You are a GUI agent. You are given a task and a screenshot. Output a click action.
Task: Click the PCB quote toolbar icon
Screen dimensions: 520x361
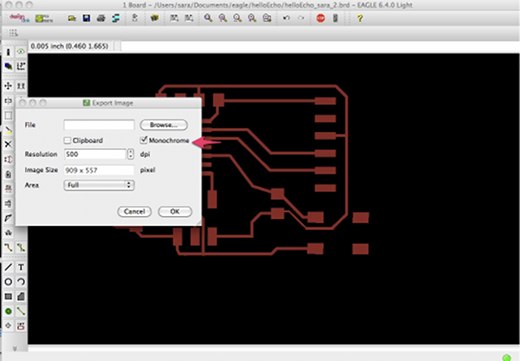44,18
